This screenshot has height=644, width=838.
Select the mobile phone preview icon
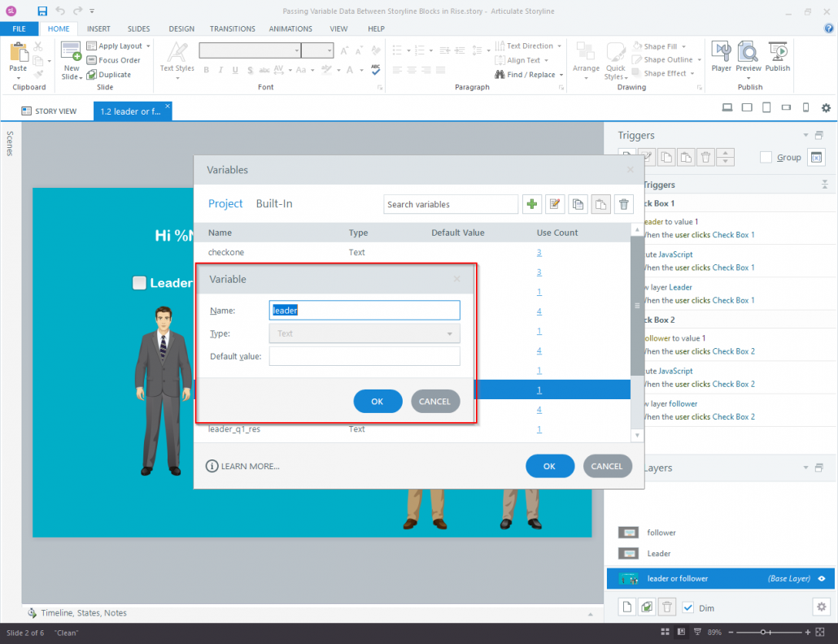(x=805, y=107)
